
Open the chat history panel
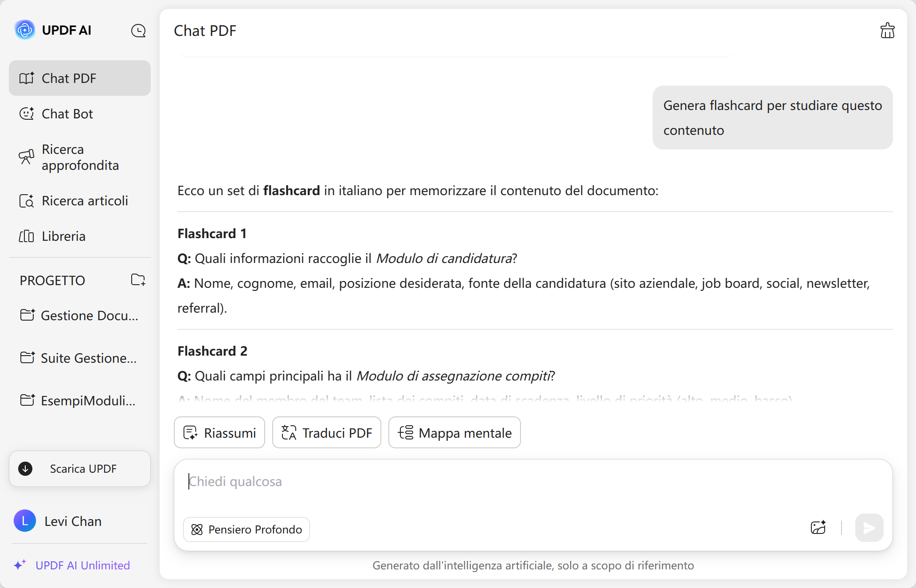coord(138,30)
